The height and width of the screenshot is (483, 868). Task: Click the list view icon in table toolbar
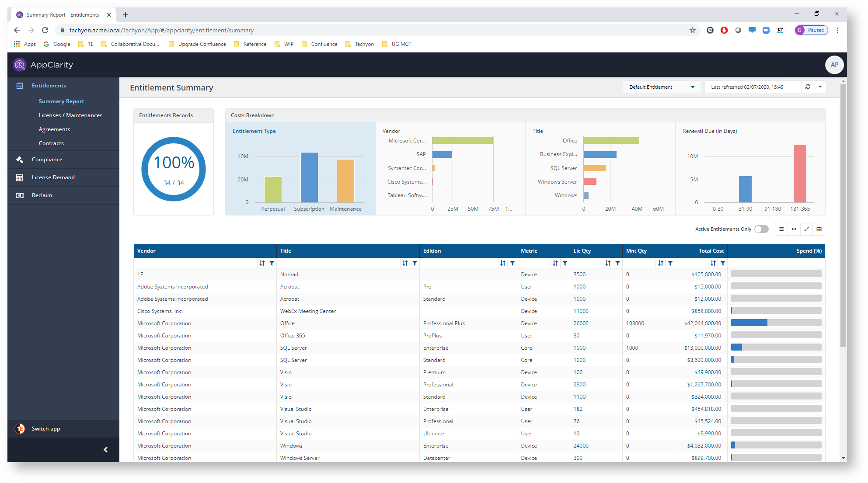[x=781, y=229]
